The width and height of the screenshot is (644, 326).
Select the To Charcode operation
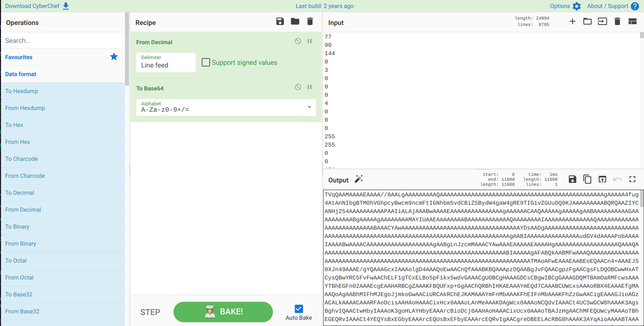(63, 159)
